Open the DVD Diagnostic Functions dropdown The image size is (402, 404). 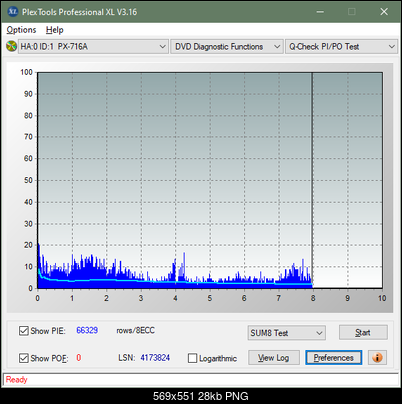(x=227, y=46)
